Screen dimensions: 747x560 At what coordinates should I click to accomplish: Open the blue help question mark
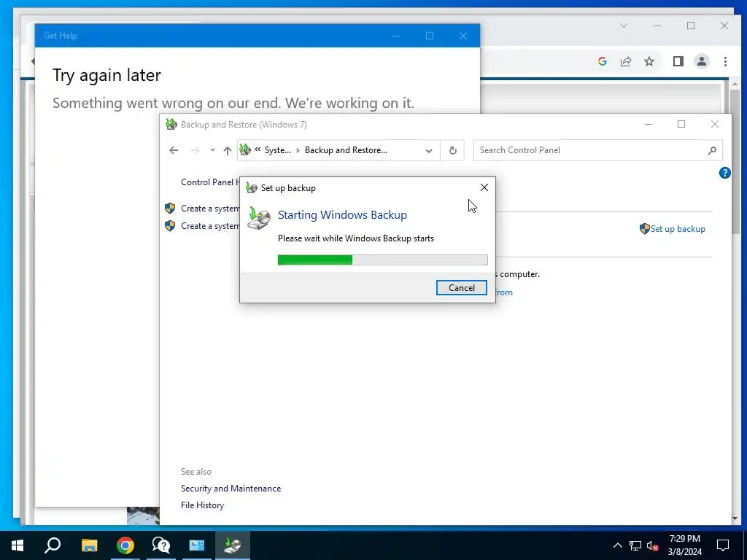724,173
